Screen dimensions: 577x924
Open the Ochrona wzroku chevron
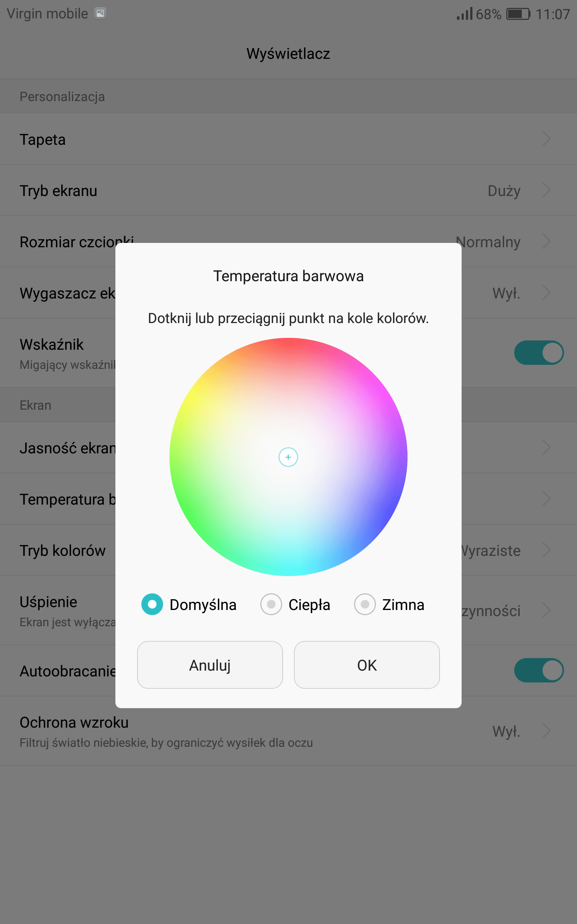point(546,731)
